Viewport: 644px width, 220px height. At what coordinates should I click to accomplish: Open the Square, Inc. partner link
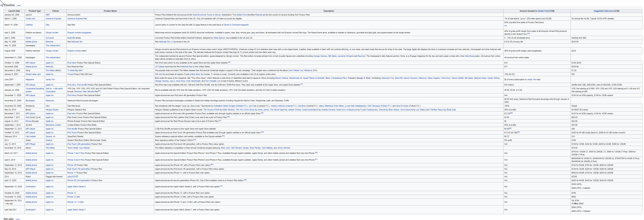point(50,136)
